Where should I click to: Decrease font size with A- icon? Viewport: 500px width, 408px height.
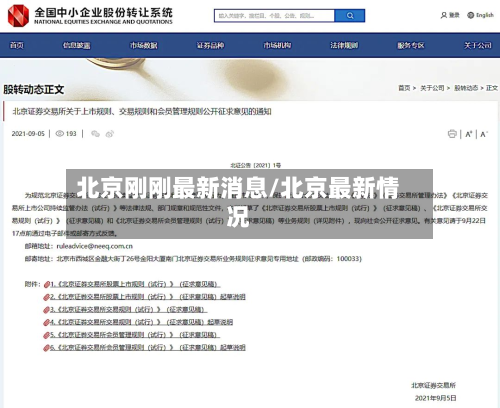484,134
